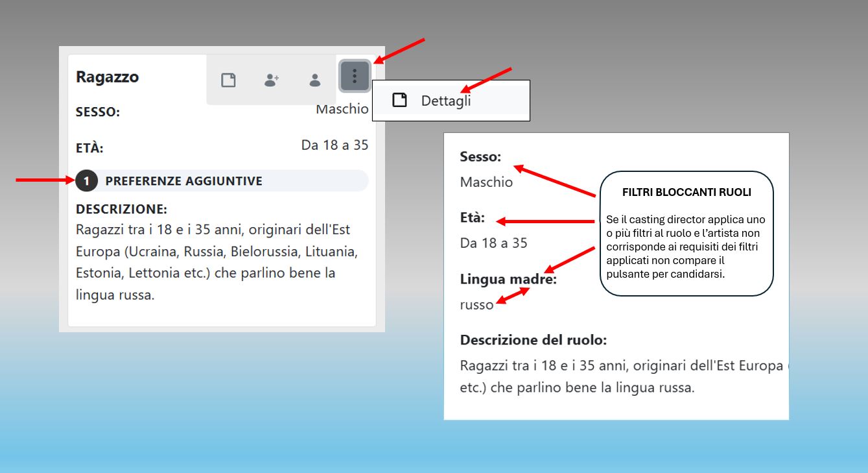The image size is (868, 473).
Task: Click the single person silhouette icon
Action: [315, 80]
